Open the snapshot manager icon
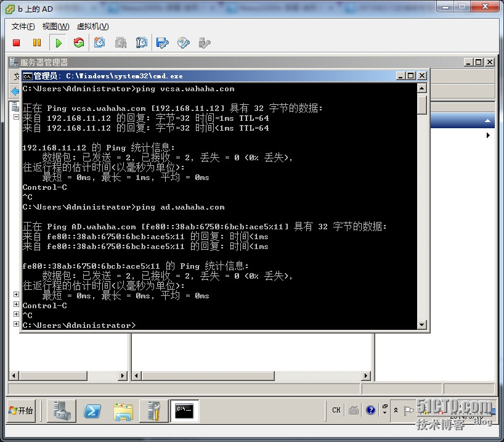 point(141,43)
